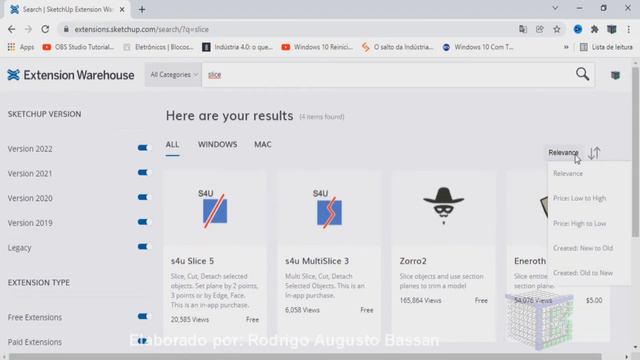The height and width of the screenshot is (360, 640).
Task: Switch to the WINDOWS results tab
Action: [x=218, y=145]
